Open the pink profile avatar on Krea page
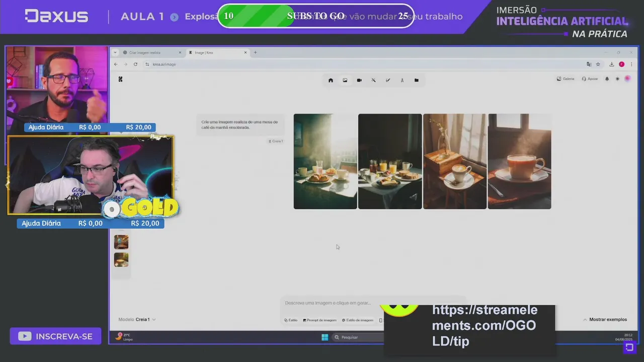Viewport: 644px width, 362px height. click(627, 79)
